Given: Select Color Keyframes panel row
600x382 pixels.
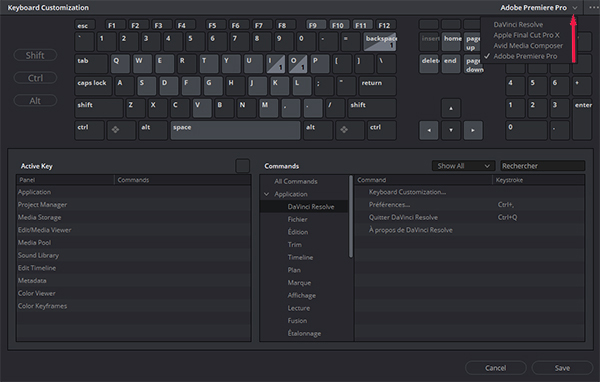Looking at the screenshot, I should click(134, 306).
